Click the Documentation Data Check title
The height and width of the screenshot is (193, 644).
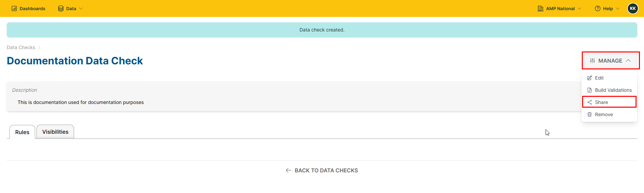pyautogui.click(x=75, y=61)
